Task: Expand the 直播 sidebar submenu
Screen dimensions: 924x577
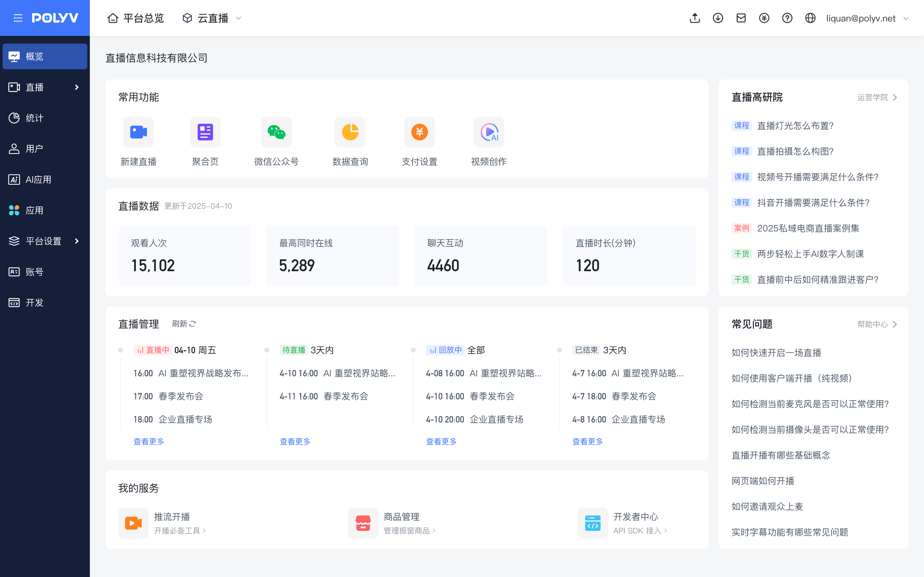Action: pyautogui.click(x=45, y=88)
